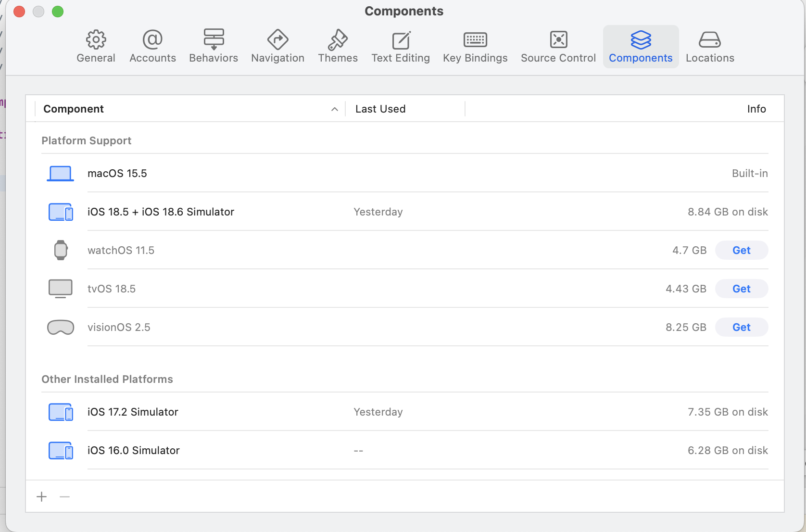The width and height of the screenshot is (806, 532).
Task: Open the Locations drive icon
Action: (x=710, y=40)
